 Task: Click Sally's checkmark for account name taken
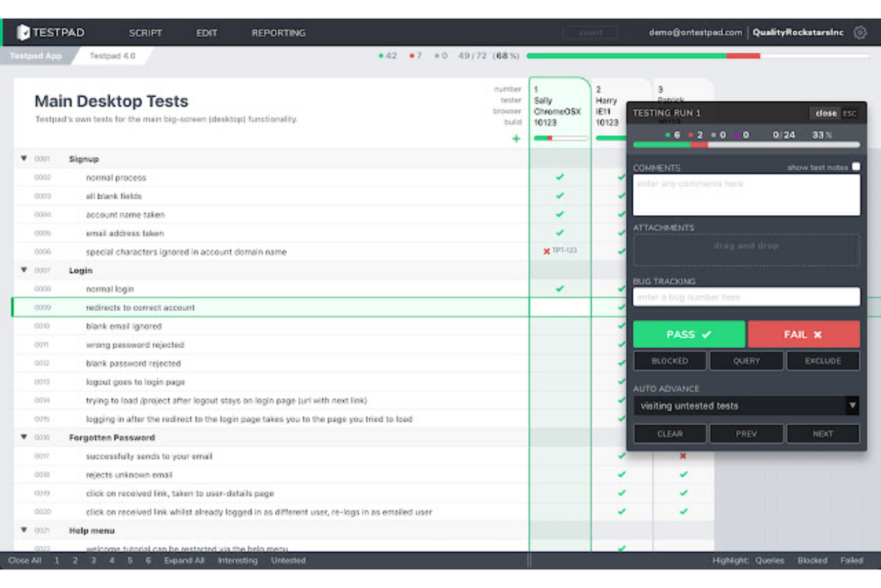560,214
